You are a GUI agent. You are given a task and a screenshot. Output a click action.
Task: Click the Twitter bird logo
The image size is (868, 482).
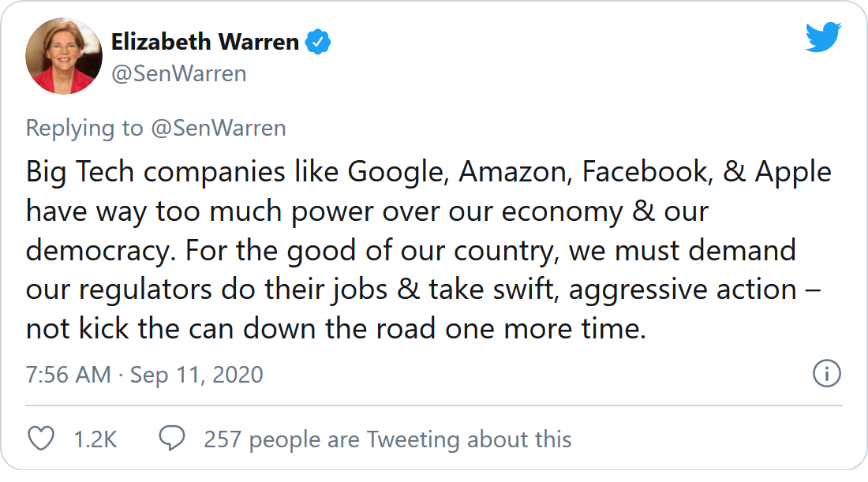823,38
